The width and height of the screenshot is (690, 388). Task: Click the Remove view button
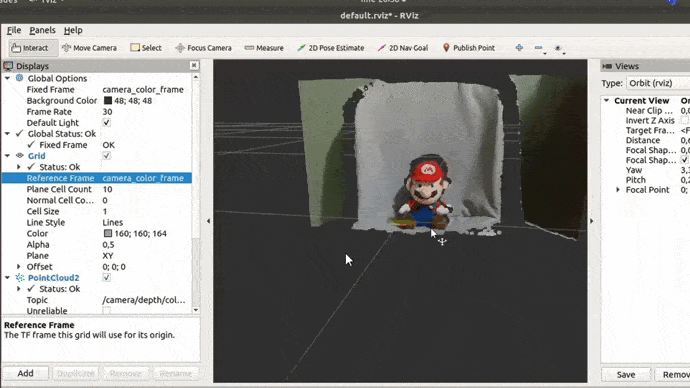coord(672,374)
